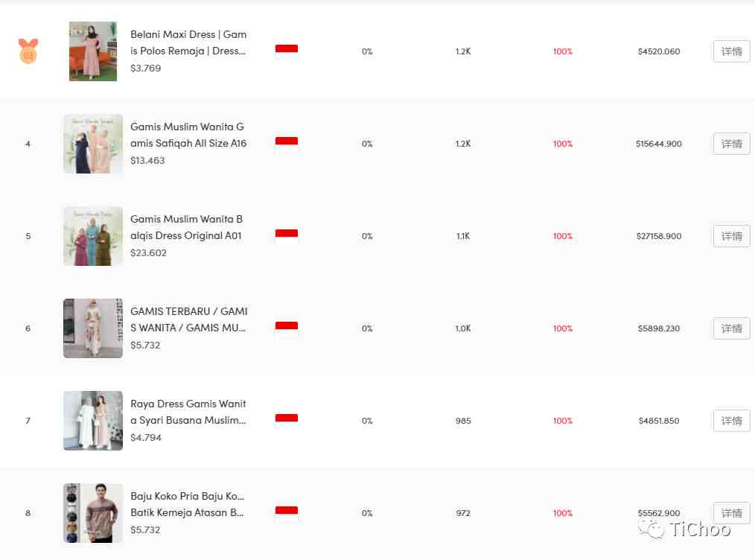Click the Indonesia flag for GAMIS TERBARU row
This screenshot has height=560, width=755.
point(287,328)
